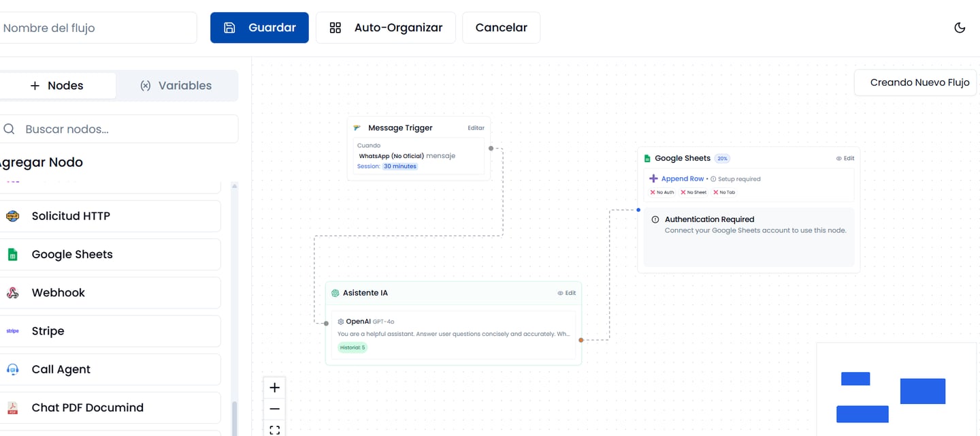This screenshot has width=980, height=436.
Task: Click the Call Agent headset icon
Action: [12, 369]
